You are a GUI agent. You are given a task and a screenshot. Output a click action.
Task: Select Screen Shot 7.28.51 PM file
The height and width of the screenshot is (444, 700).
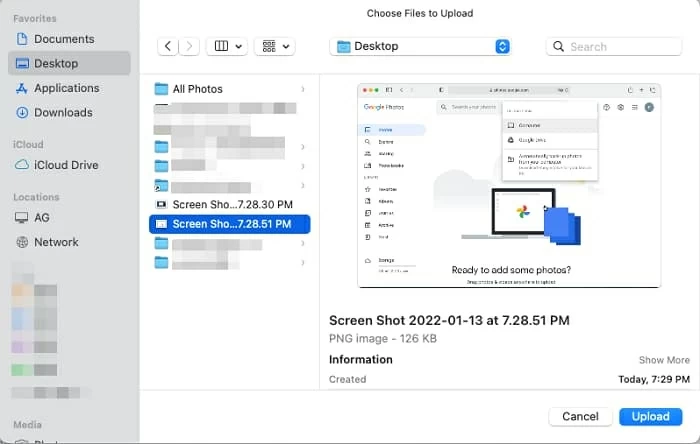point(231,224)
